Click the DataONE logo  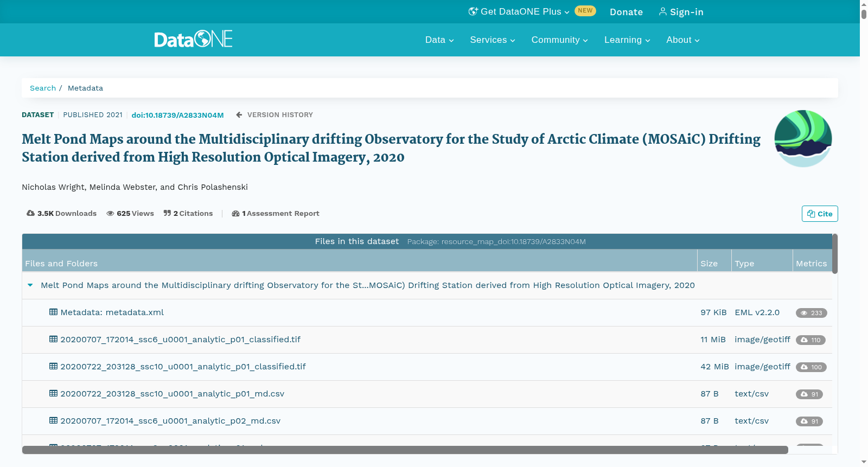pos(193,39)
